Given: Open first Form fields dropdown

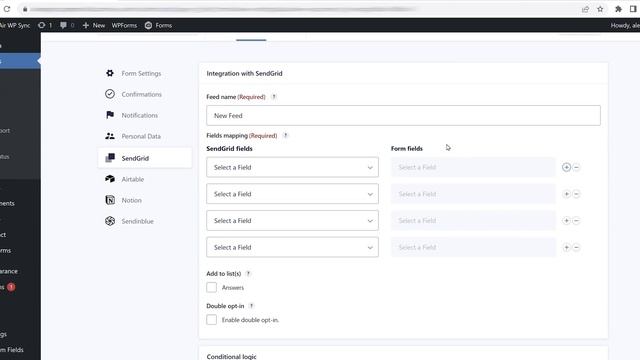Looking at the screenshot, I should 473,167.
